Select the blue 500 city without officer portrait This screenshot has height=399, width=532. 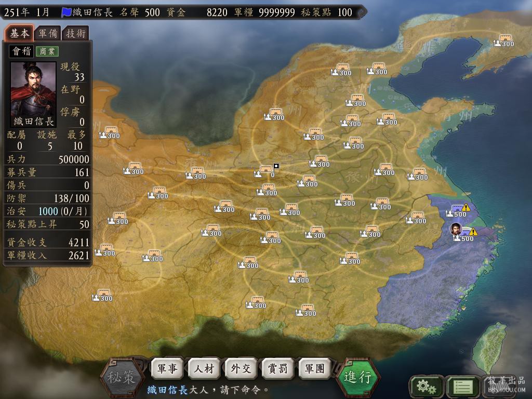pyautogui.click(x=456, y=211)
